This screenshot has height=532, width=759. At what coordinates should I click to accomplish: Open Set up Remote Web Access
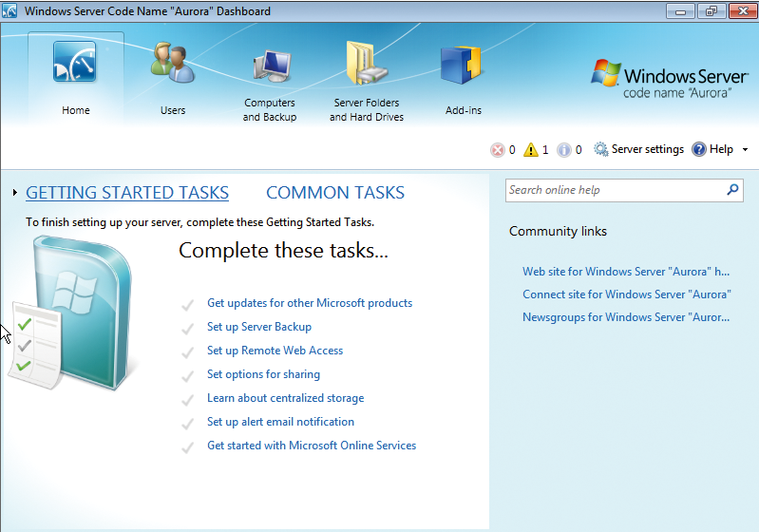pyautogui.click(x=275, y=351)
